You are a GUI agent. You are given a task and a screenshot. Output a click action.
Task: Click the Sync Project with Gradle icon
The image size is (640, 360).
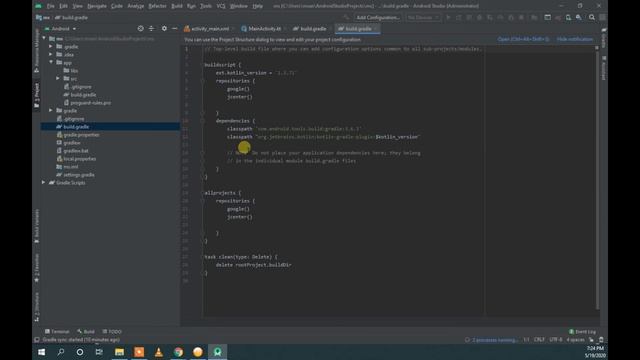click(558, 18)
